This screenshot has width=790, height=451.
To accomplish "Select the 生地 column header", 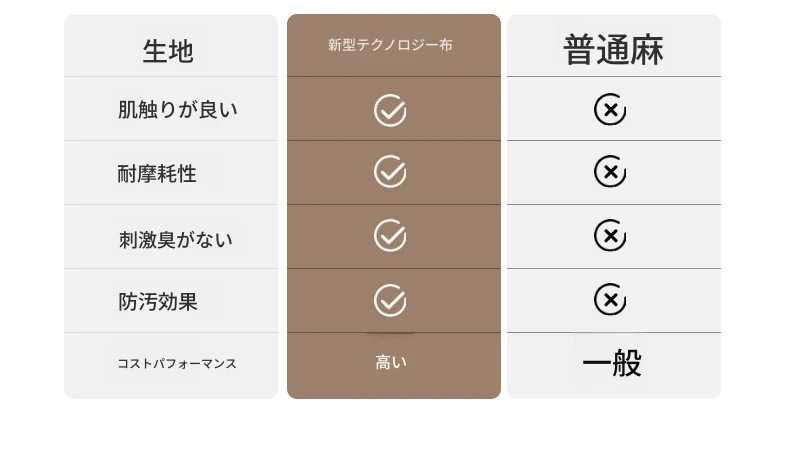I will (x=168, y=51).
